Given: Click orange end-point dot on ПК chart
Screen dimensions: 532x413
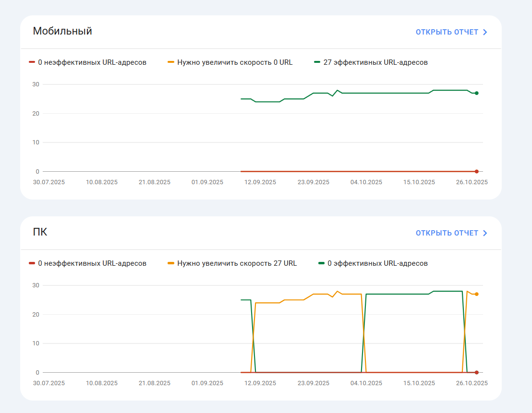Looking at the screenshot, I should point(477,294).
